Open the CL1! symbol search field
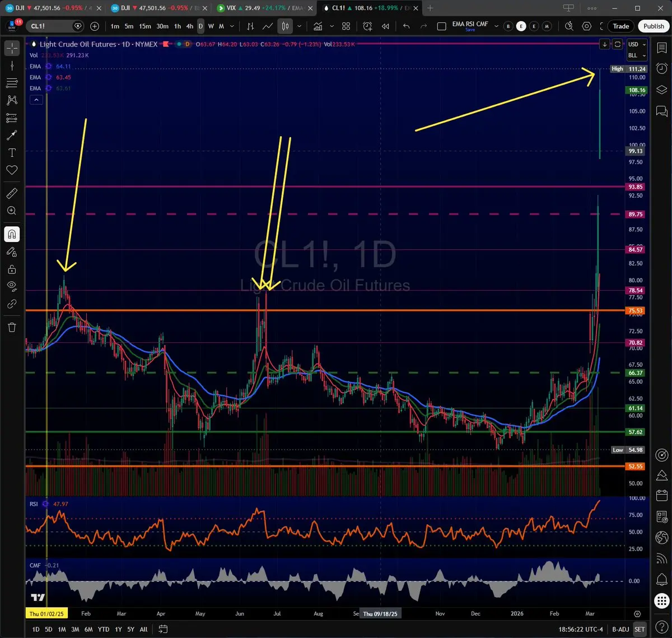 click(56, 26)
